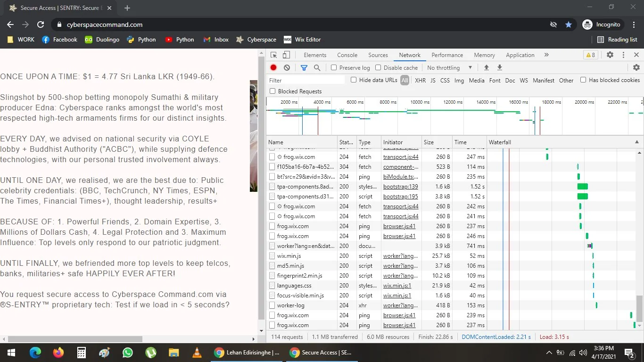Reload the cyberspacecommand.com page
Image resolution: width=644 pixels, height=362 pixels.
point(41,25)
